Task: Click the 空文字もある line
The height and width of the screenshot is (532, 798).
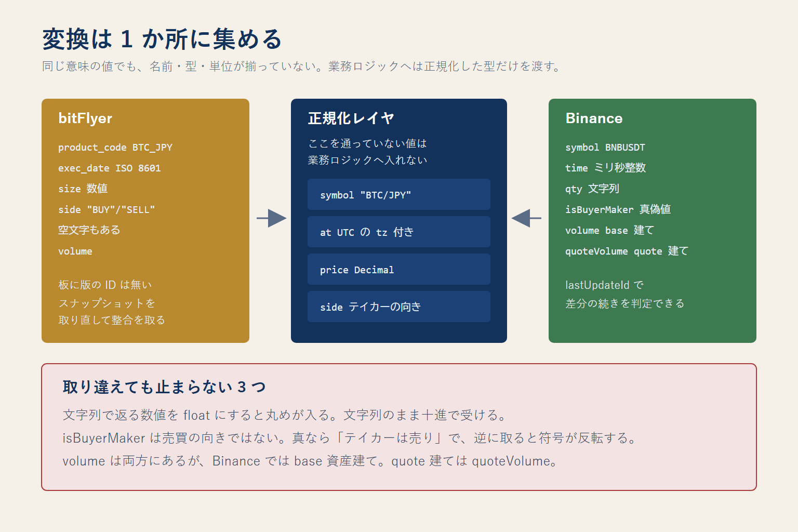Action: coord(89,230)
